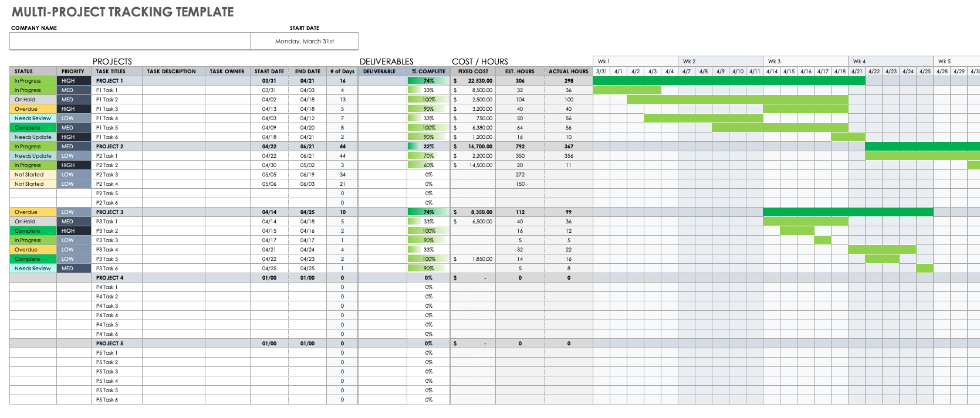Click the ACTUAL HOURS column header

tap(569, 72)
